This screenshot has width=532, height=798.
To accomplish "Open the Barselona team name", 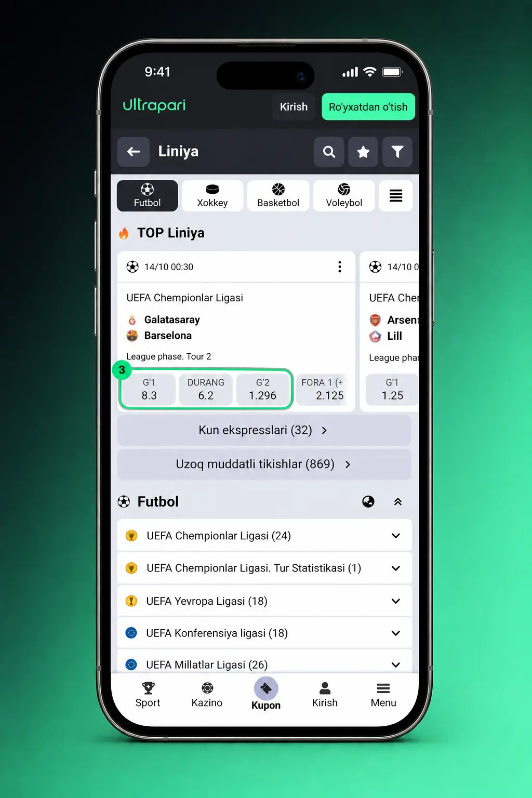I will coord(168,336).
